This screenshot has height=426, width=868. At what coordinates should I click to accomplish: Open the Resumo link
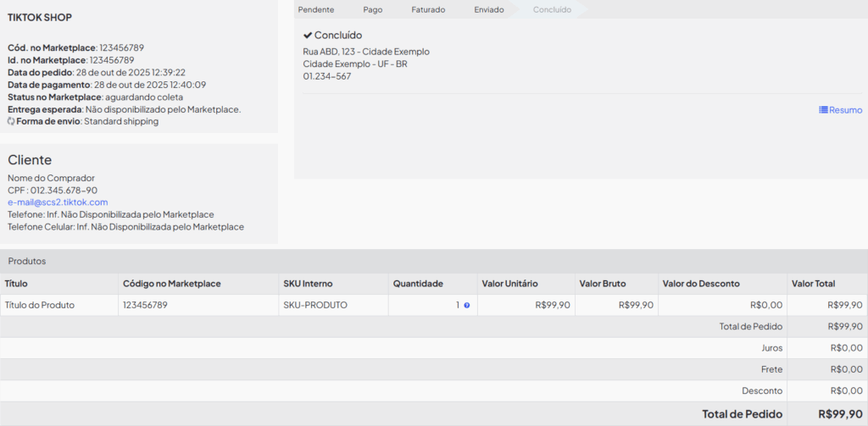click(x=845, y=110)
